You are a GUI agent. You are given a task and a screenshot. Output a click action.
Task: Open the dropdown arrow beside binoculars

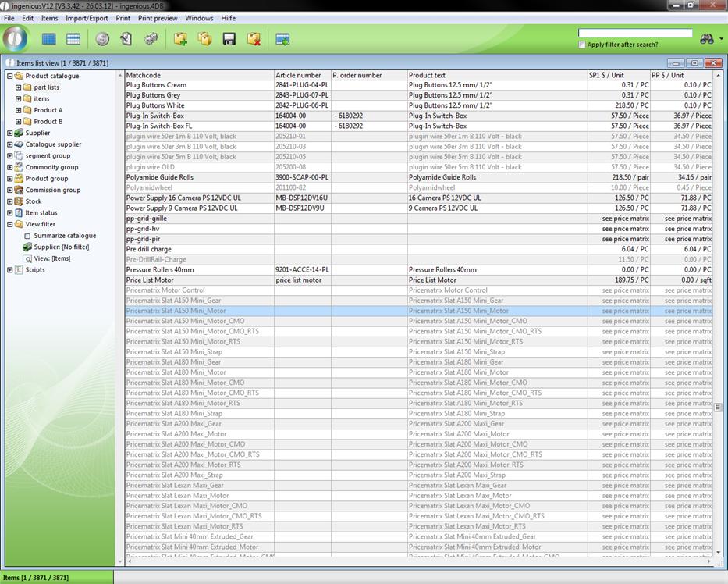pyautogui.click(x=721, y=39)
